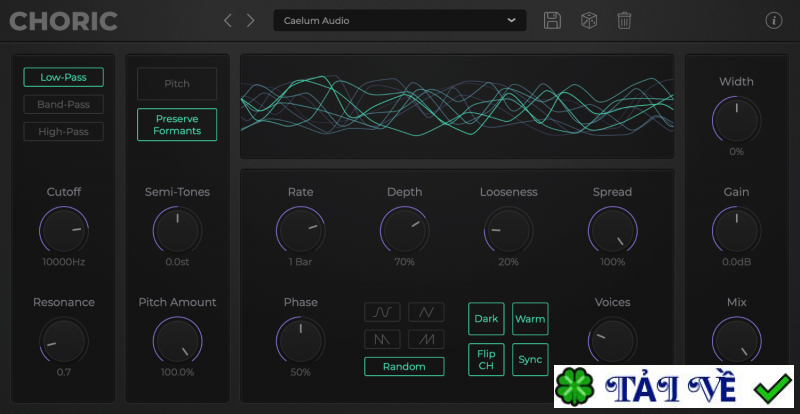
Task: Toggle the Warm option
Action: tap(530, 319)
